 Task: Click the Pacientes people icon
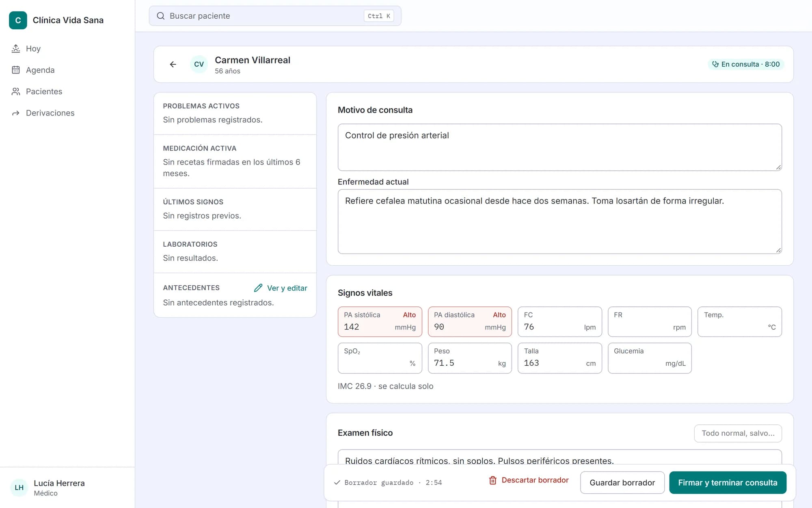[x=16, y=91]
